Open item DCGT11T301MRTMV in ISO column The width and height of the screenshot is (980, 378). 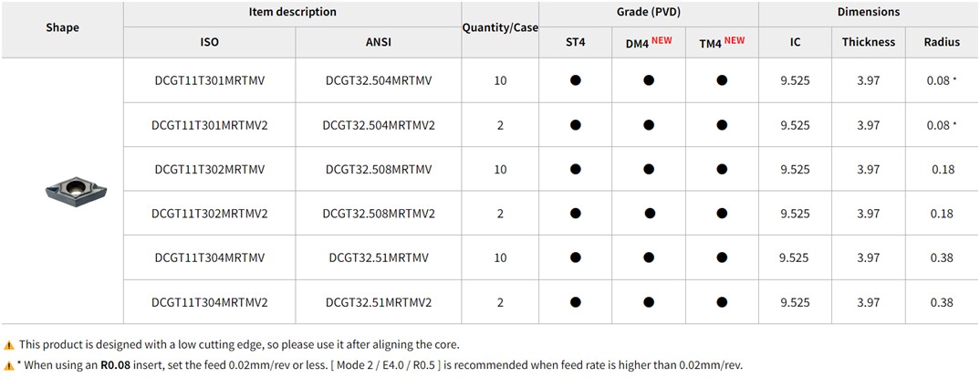pos(209,80)
